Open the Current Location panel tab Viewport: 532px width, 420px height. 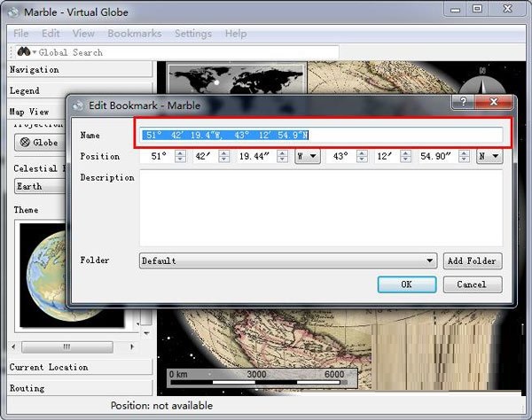(80, 367)
